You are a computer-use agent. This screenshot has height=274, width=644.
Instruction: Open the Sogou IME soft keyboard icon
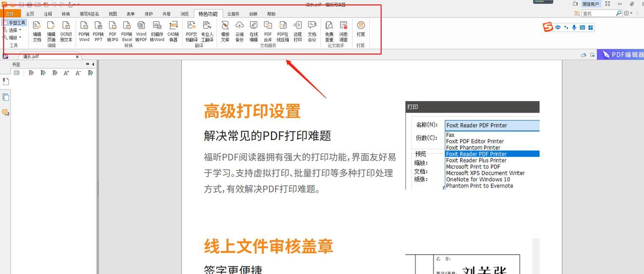coord(582,27)
